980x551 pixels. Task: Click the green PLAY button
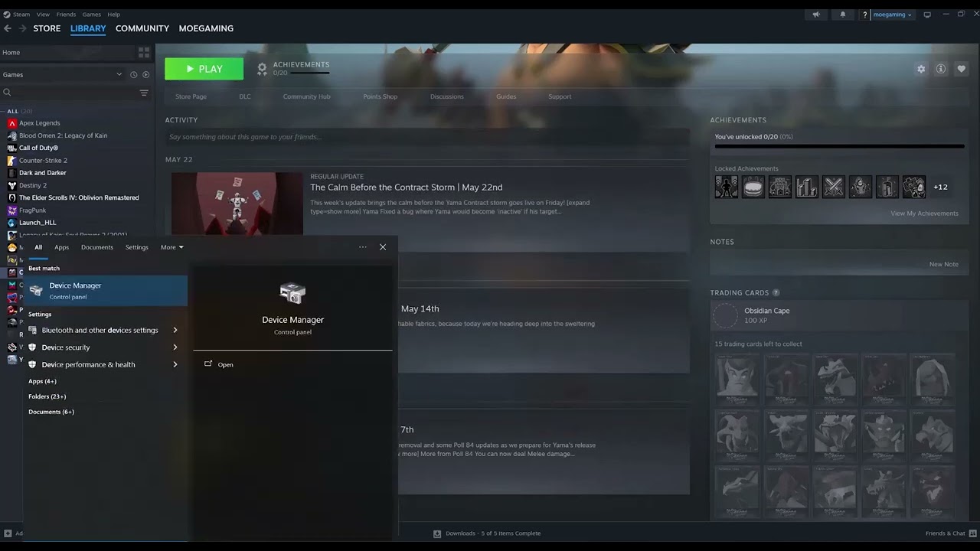pyautogui.click(x=204, y=69)
